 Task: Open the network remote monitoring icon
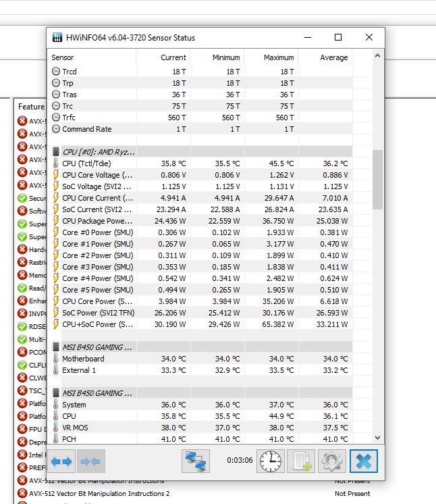click(x=196, y=461)
